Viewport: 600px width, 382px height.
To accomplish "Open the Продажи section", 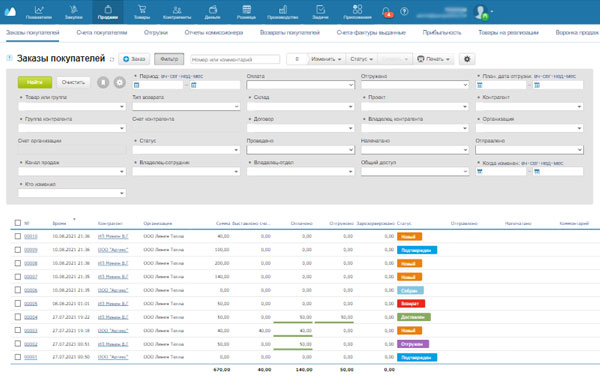I will pyautogui.click(x=108, y=12).
